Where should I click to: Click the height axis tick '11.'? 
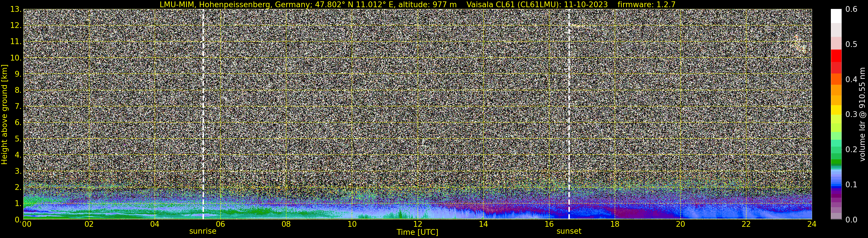coord(16,42)
